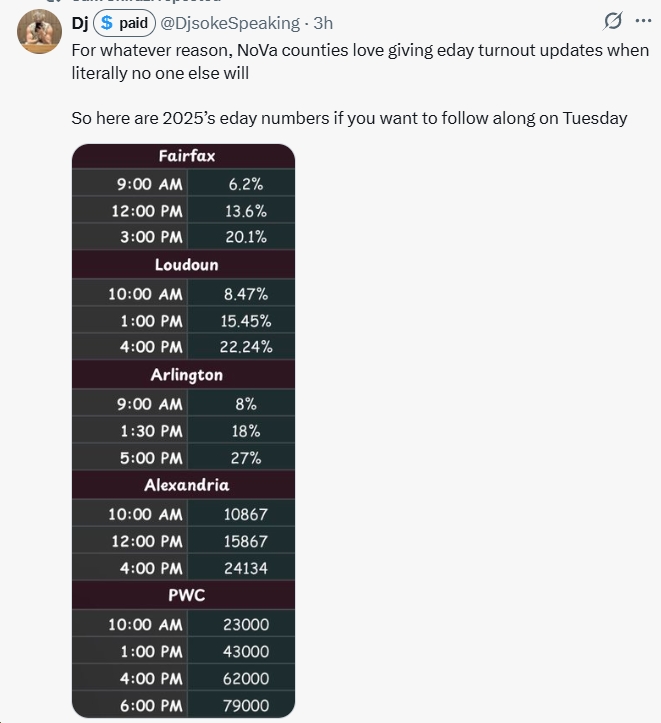Click the PWC 6:00 PM 79000 row
The height and width of the screenshot is (723, 661).
click(186, 705)
